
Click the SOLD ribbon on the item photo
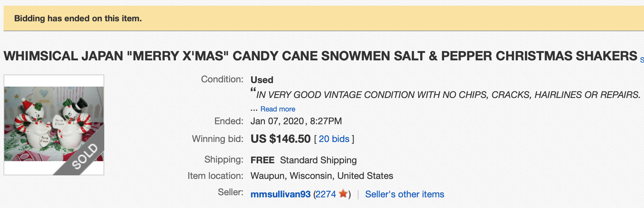tap(84, 157)
